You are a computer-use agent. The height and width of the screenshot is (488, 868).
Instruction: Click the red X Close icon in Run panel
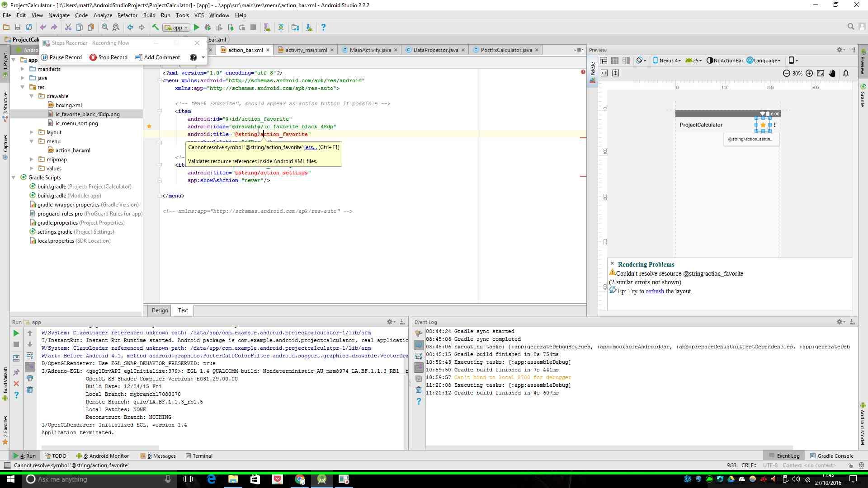(x=16, y=384)
